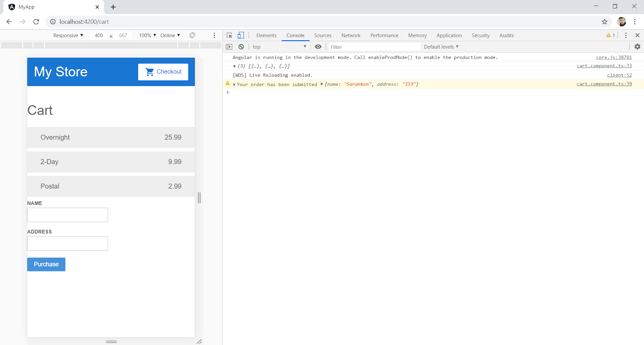This screenshot has width=644, height=345.
Task: Open the cart.component.ts:39 source link
Action: [604, 84]
